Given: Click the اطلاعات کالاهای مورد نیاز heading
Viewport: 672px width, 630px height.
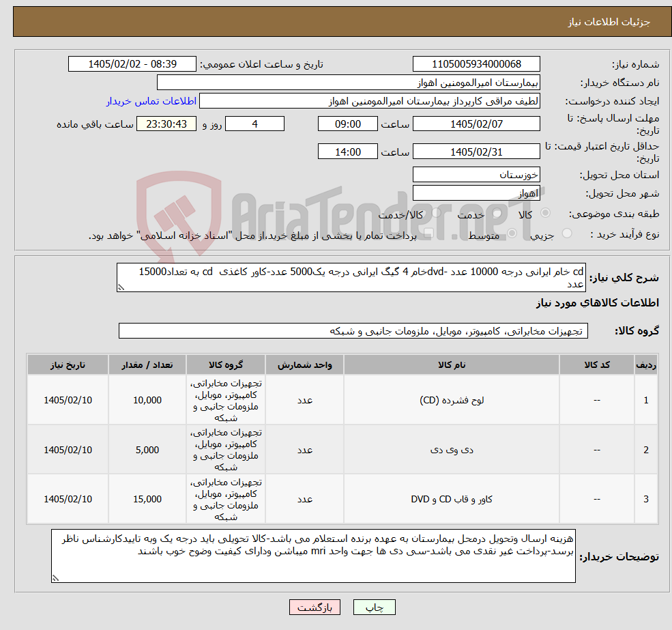Looking at the screenshot, I should (598, 303).
